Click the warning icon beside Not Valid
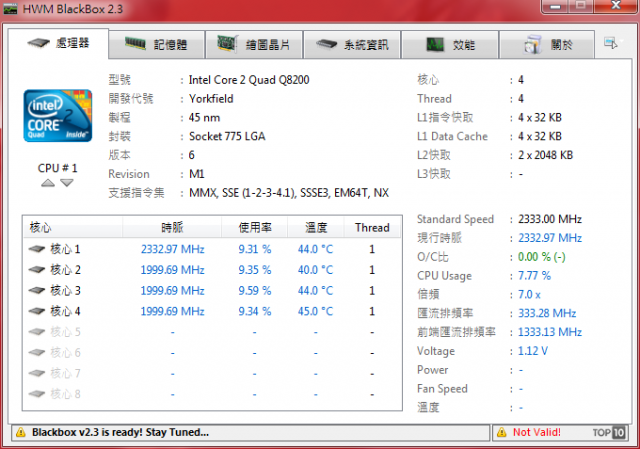640x449 pixels. 502,433
